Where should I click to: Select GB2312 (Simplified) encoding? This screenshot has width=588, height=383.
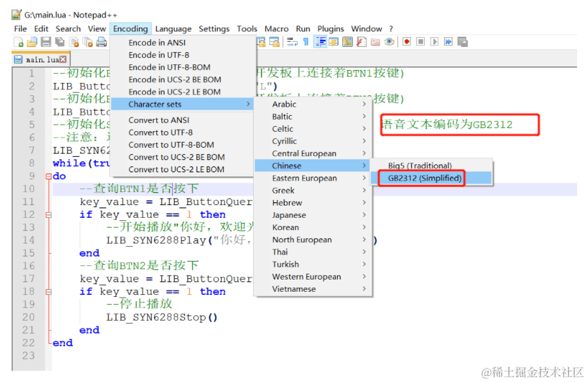[431, 178]
